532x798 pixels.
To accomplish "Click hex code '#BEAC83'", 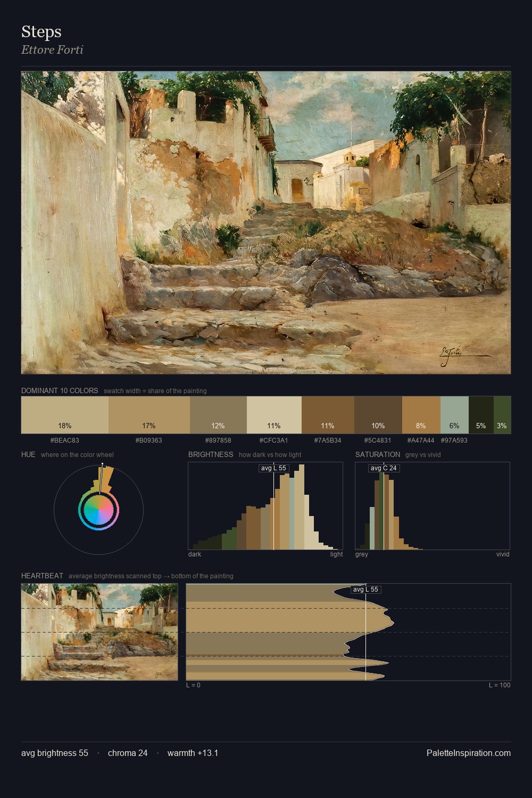I will [64, 440].
